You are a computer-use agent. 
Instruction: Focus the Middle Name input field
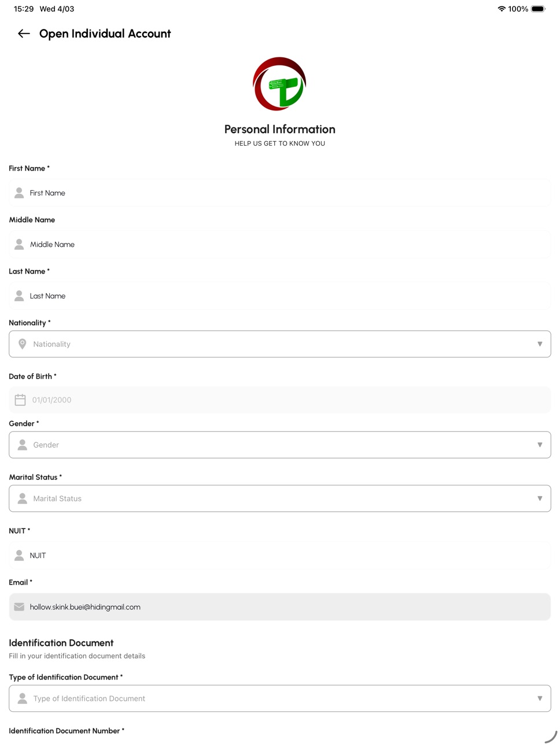tap(280, 244)
